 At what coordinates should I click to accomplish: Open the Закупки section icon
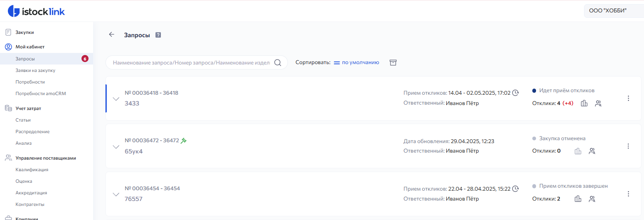point(8,32)
